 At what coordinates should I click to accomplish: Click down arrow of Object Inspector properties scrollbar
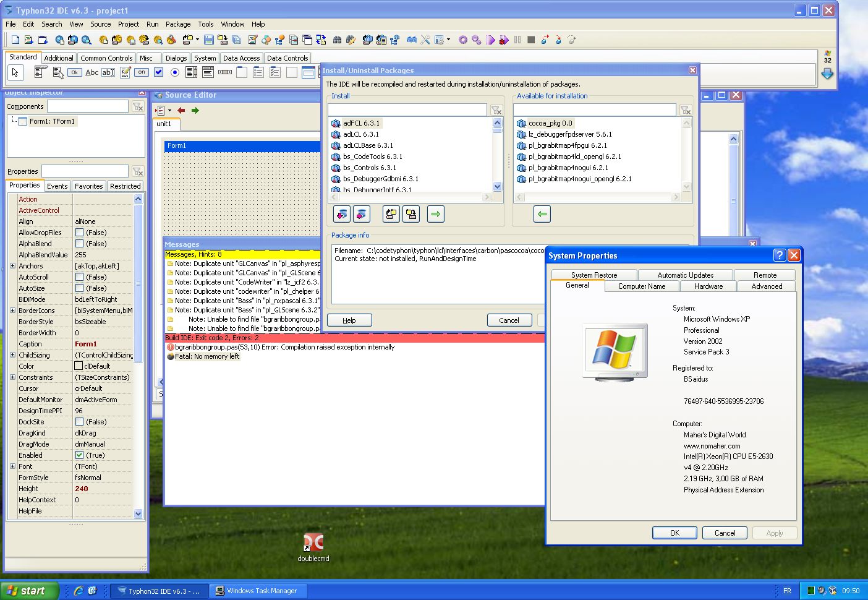pyautogui.click(x=138, y=513)
